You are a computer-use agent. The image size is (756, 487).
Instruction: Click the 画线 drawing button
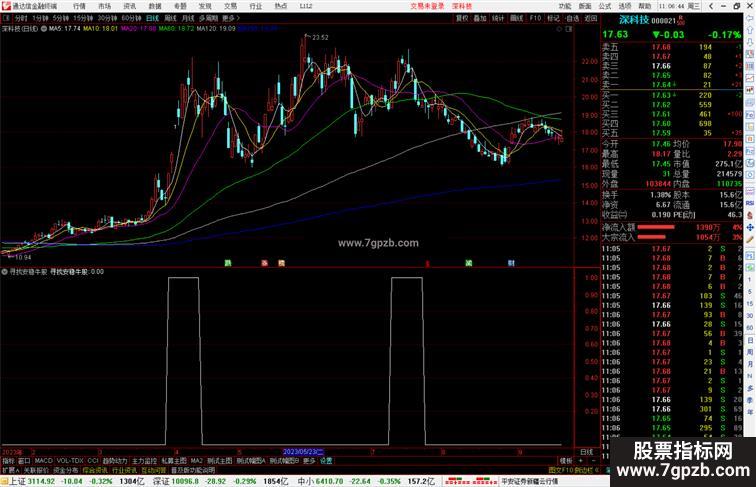point(516,18)
